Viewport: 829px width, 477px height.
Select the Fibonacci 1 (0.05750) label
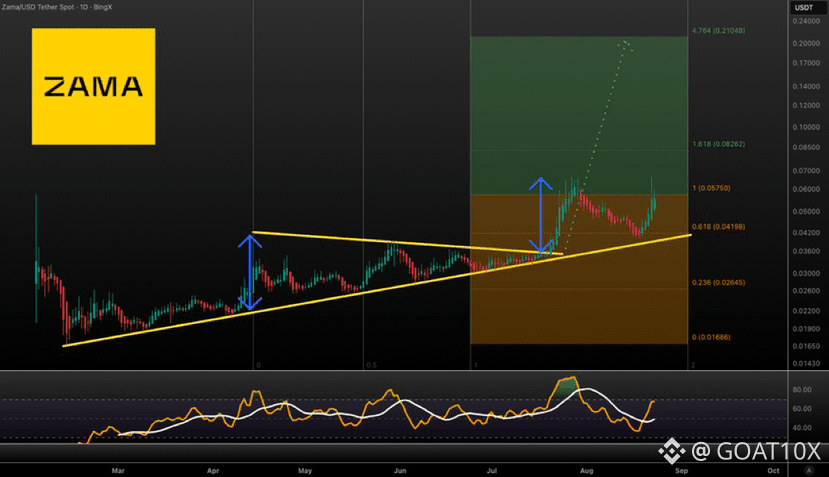pyautogui.click(x=711, y=188)
